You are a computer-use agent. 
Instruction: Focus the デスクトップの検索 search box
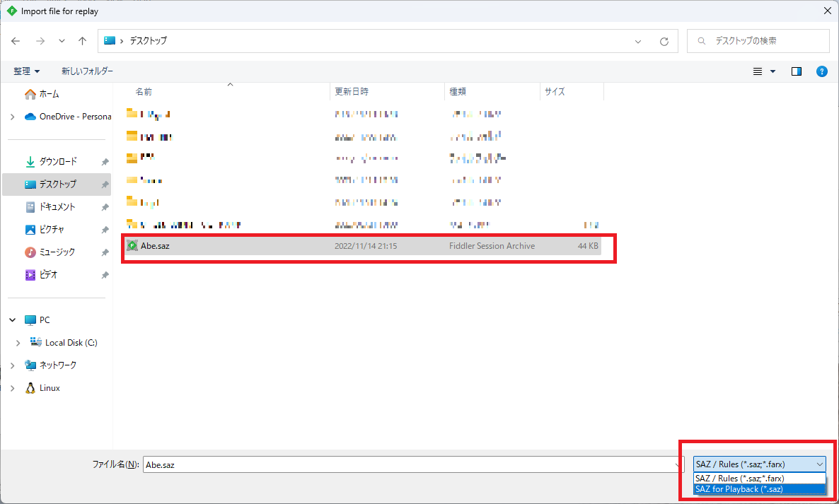click(758, 40)
